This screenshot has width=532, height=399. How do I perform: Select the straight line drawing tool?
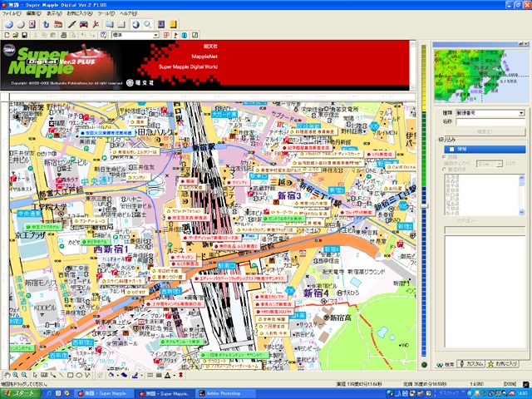coord(62,375)
